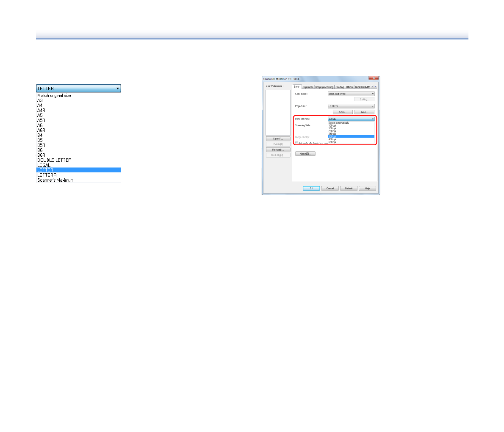Click the Area... button
Viewport: 504px width, 432px height.
(364, 112)
